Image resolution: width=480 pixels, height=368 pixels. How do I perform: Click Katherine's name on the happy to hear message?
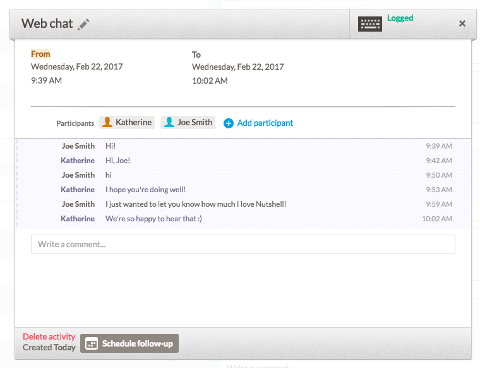pyautogui.click(x=78, y=219)
